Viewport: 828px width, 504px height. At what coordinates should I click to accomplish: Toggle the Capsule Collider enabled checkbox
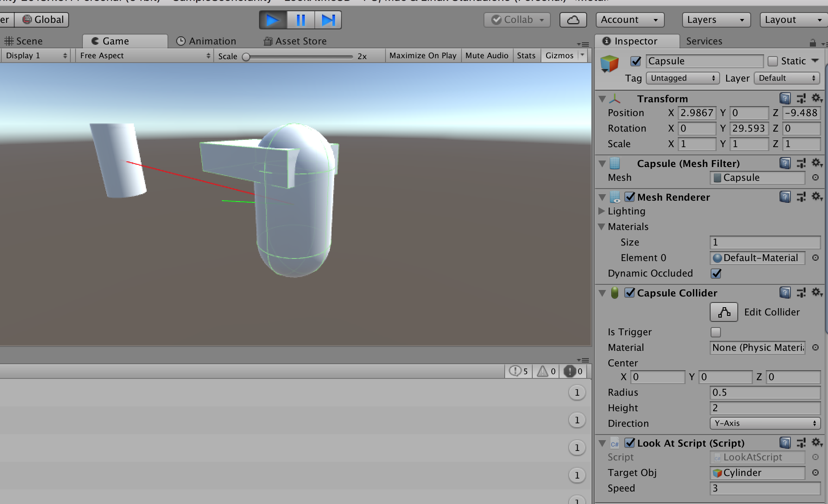[630, 293]
